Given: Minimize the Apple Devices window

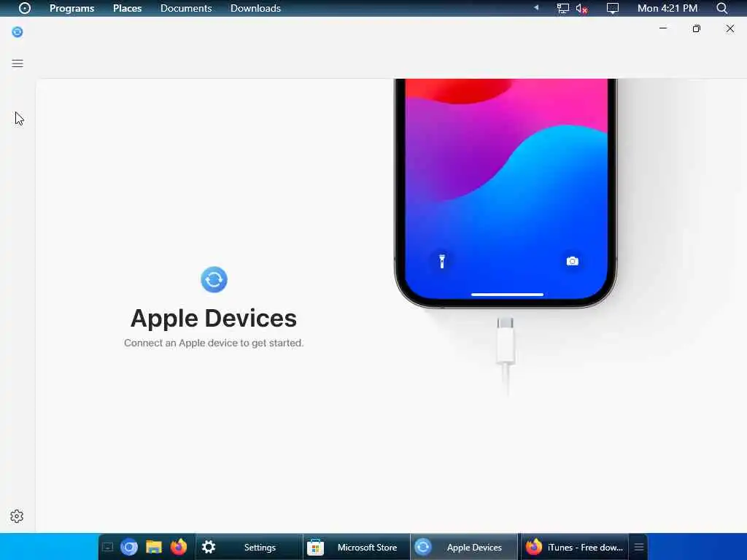Looking at the screenshot, I should click(x=662, y=28).
